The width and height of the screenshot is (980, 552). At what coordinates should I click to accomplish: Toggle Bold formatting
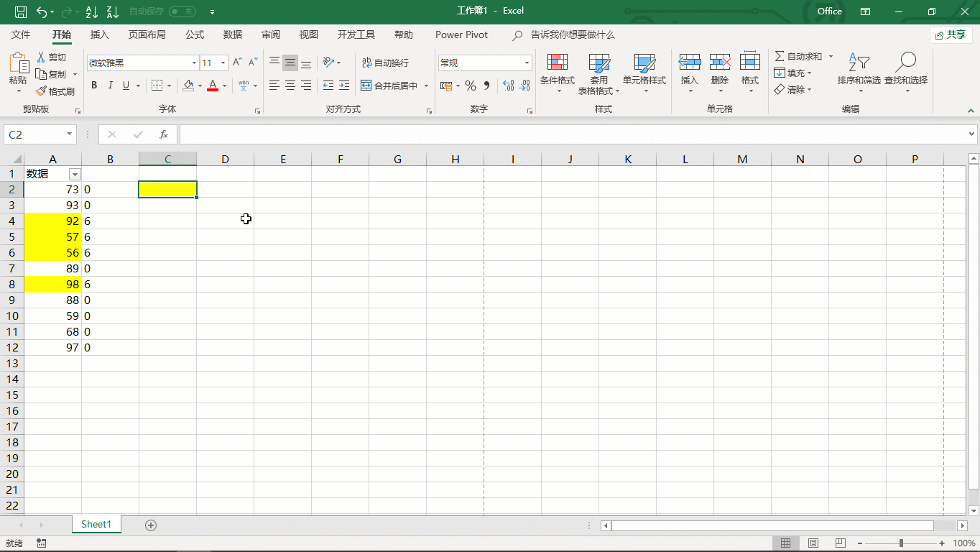[94, 86]
